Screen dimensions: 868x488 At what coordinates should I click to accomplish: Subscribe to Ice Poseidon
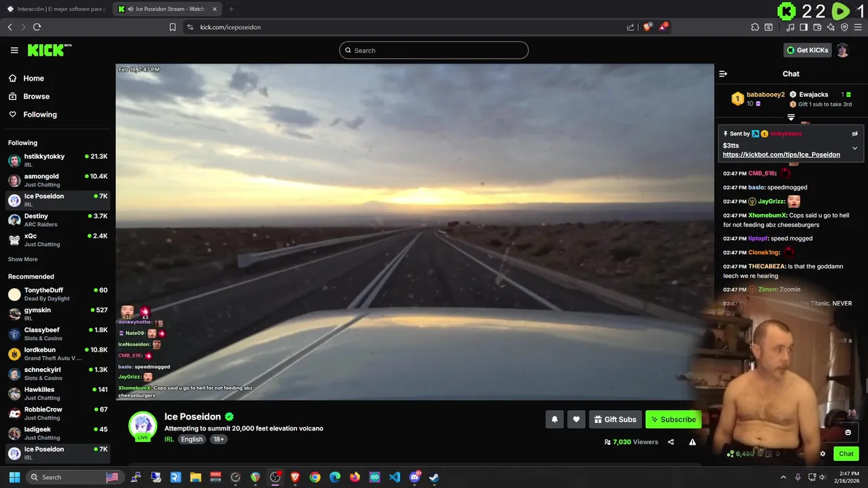point(673,420)
